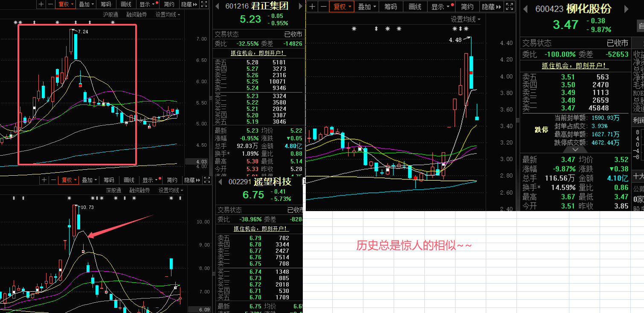
Task: Select 君正集团 stock name title
Action: click(x=270, y=6)
